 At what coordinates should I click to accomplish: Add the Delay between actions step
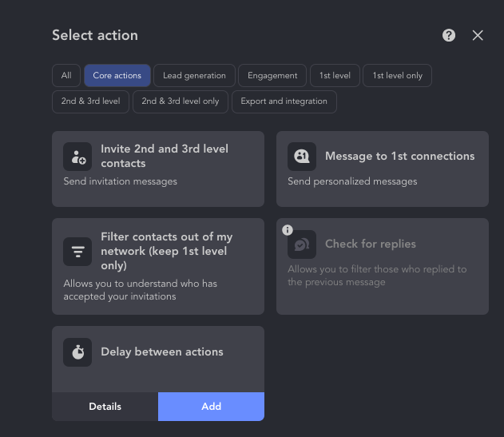tap(211, 407)
